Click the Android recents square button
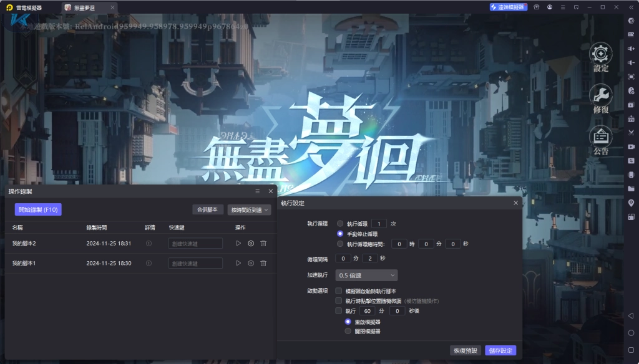The image size is (639, 364). coord(631,350)
